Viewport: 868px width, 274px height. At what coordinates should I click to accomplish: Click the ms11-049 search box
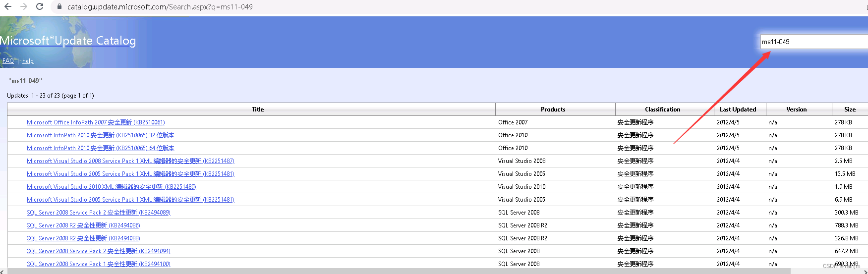pyautogui.click(x=814, y=42)
